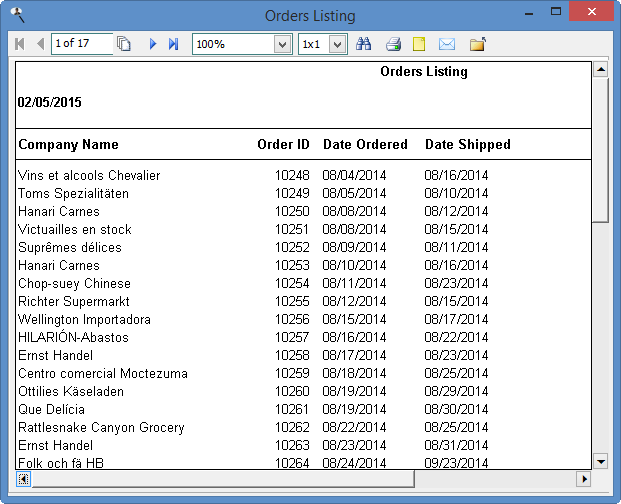Go to the first page
621x504 pixels.
(20, 44)
